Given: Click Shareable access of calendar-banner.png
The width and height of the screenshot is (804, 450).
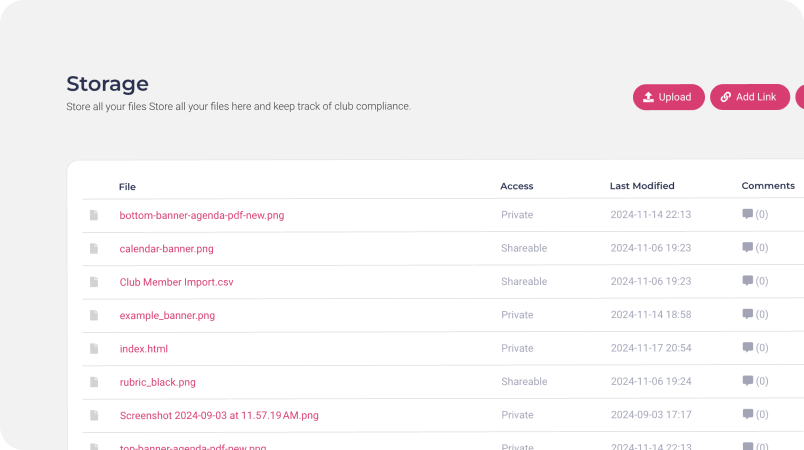Looking at the screenshot, I should pyautogui.click(x=524, y=248).
